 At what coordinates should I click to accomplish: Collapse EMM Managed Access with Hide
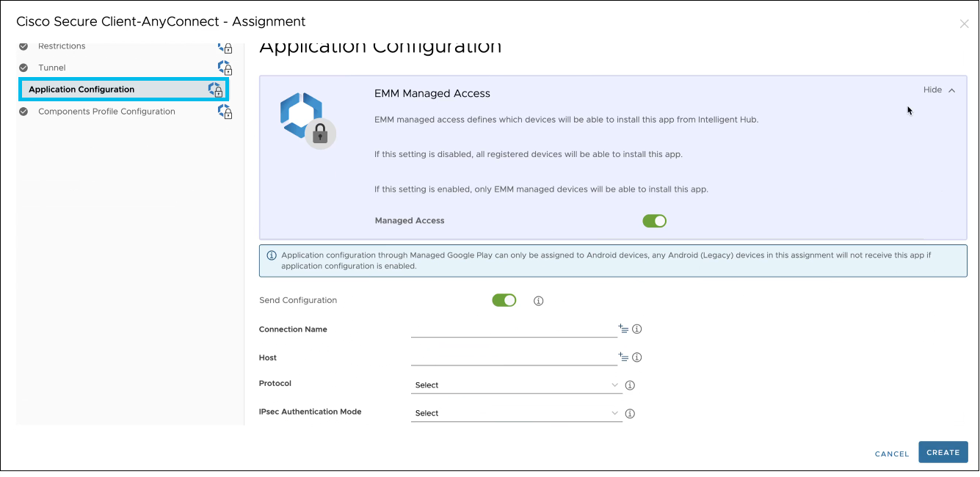point(939,90)
